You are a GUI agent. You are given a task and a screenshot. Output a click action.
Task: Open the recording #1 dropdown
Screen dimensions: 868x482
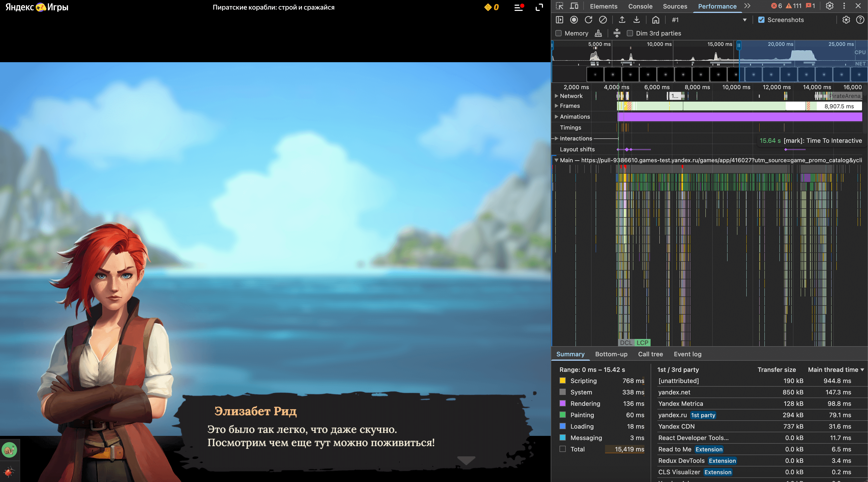pos(745,20)
